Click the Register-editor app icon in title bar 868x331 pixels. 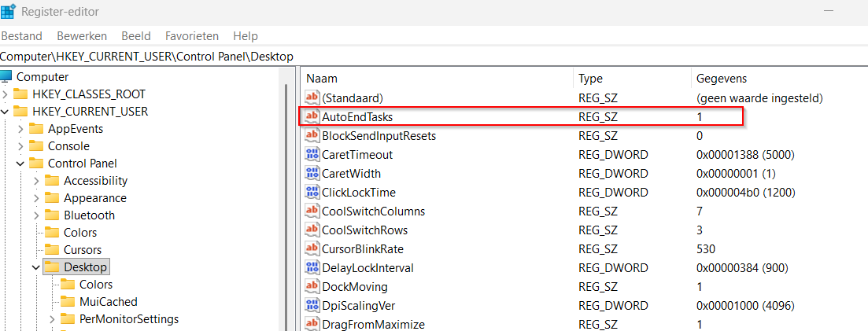click(8, 13)
